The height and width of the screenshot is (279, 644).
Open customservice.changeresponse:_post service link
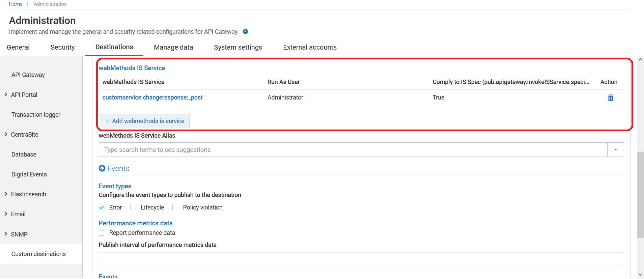152,97
